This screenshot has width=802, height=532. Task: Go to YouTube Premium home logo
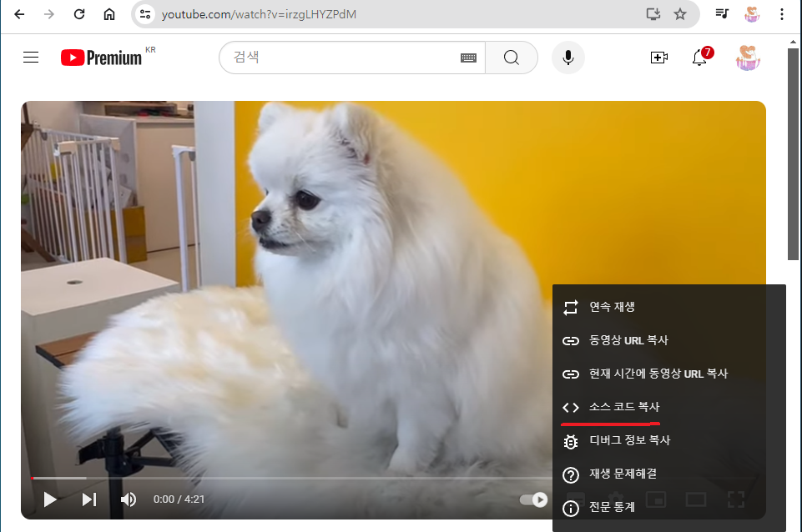click(x=101, y=58)
